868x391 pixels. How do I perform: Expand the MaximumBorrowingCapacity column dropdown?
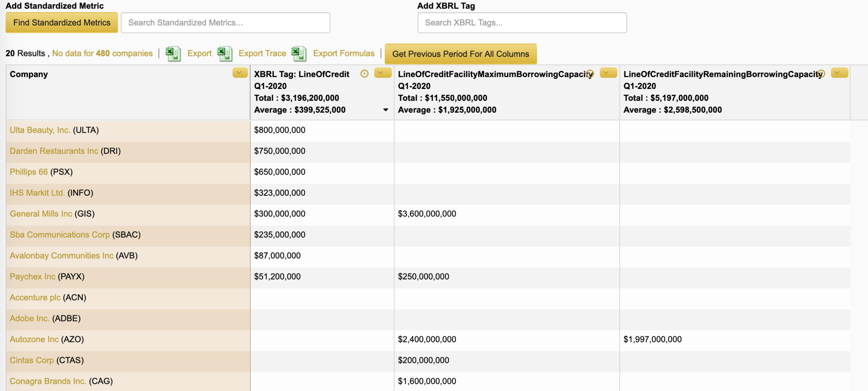pos(608,73)
